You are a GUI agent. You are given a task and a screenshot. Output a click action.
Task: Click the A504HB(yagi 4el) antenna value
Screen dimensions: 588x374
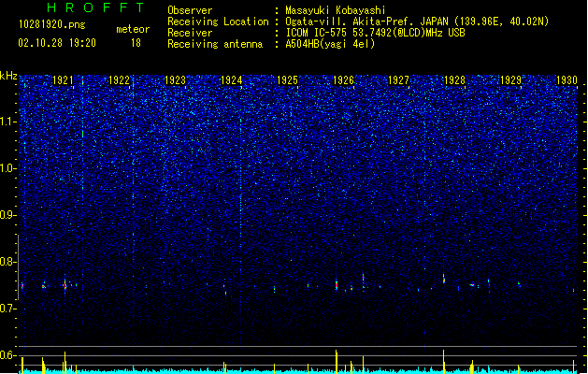click(x=330, y=44)
